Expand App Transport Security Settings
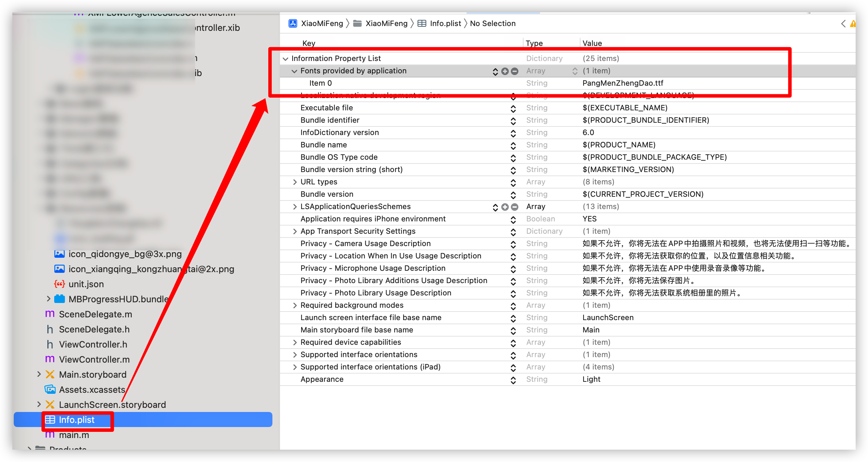The width and height of the screenshot is (868, 462). (x=295, y=231)
